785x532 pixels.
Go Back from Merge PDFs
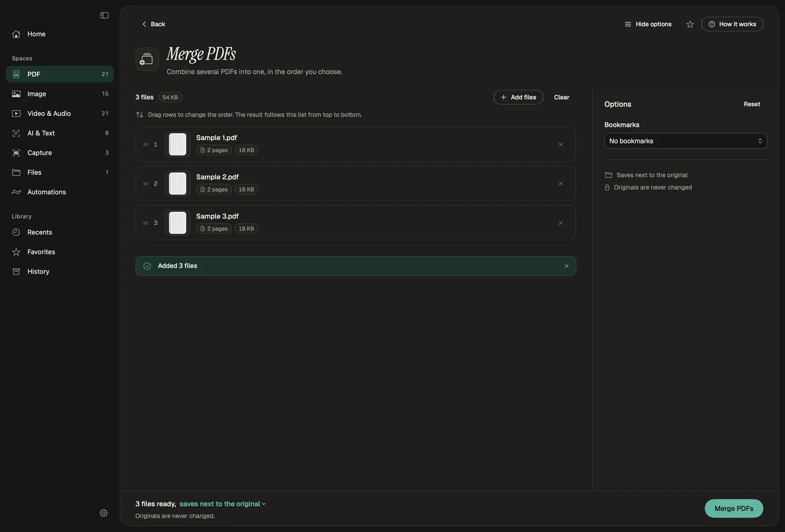[153, 24]
